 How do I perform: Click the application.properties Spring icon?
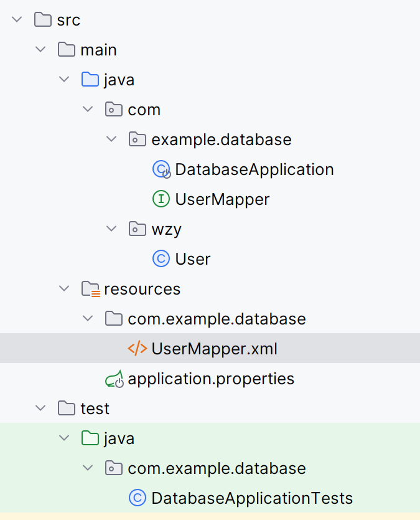pyautogui.click(x=114, y=379)
